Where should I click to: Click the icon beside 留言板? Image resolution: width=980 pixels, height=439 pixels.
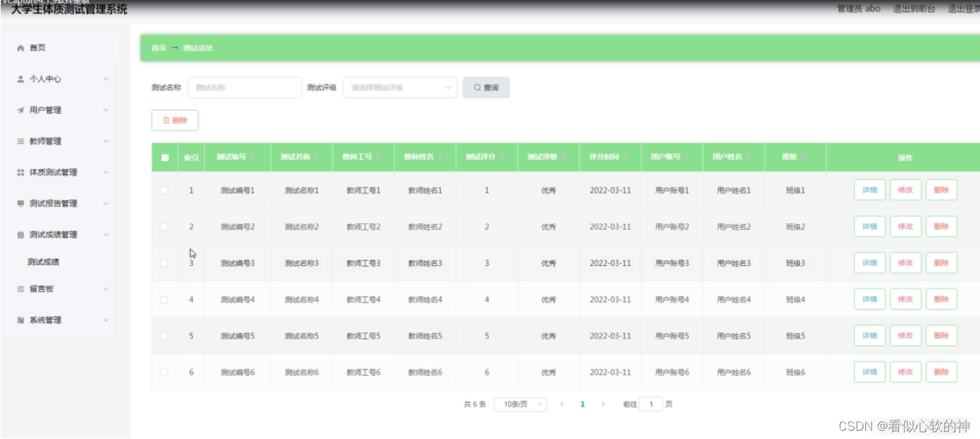[x=21, y=289]
